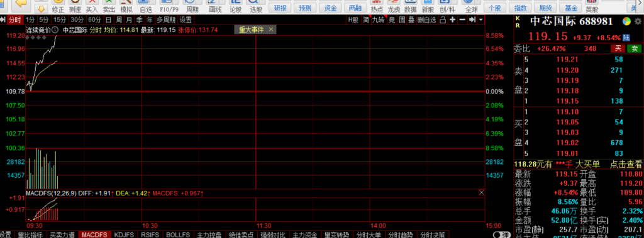Toggle the 固 fixed button in chart toolbar
644x238 pixels.
(x=402, y=19)
